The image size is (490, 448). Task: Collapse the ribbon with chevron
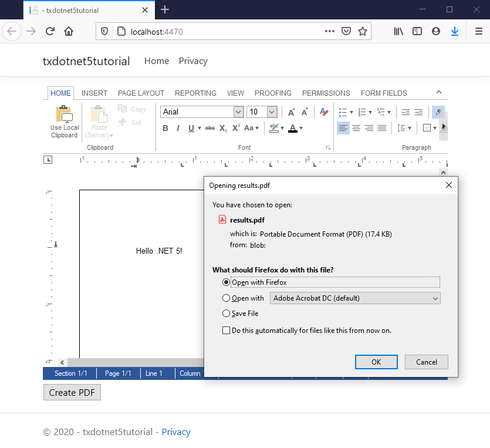[439, 92]
